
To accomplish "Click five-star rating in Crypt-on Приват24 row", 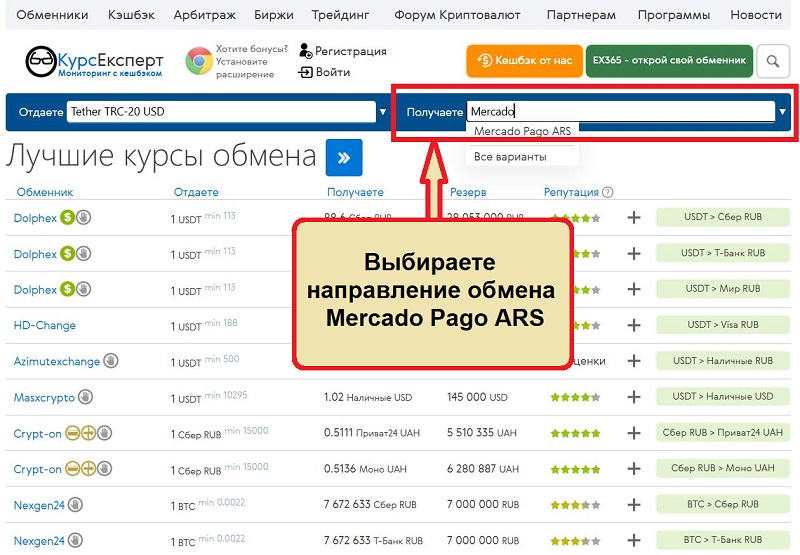I will click(575, 434).
